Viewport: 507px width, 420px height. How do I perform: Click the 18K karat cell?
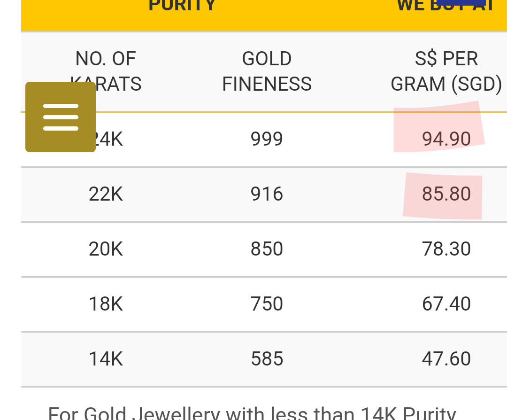106,304
